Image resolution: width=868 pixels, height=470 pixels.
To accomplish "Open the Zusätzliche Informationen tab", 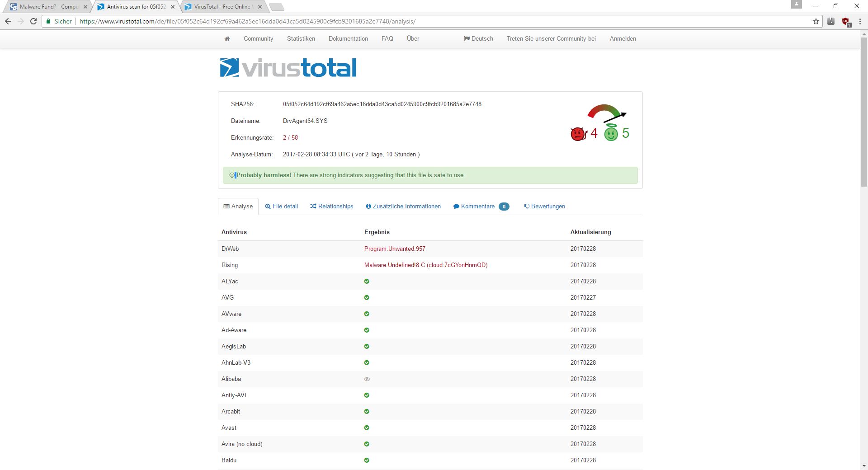I will 403,207.
